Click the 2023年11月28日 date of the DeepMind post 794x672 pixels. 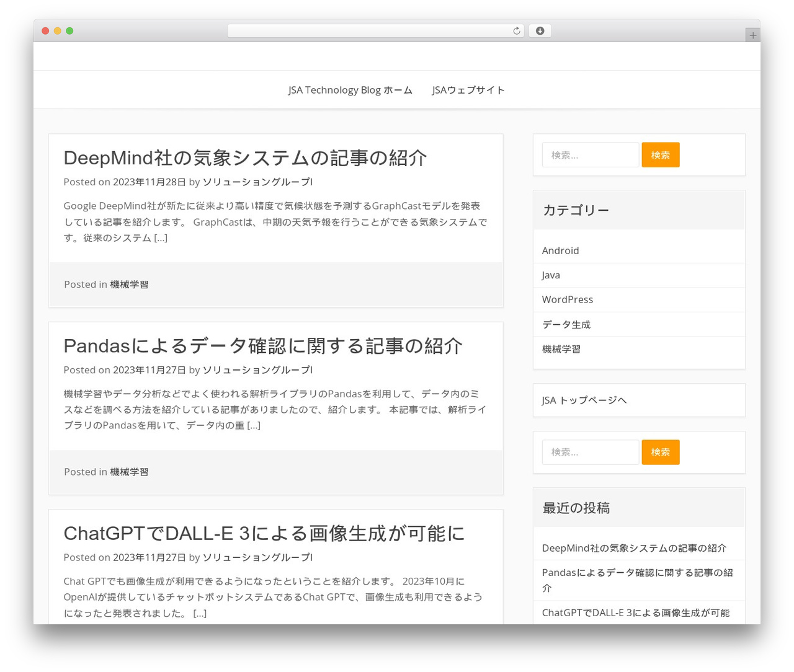coord(149,182)
